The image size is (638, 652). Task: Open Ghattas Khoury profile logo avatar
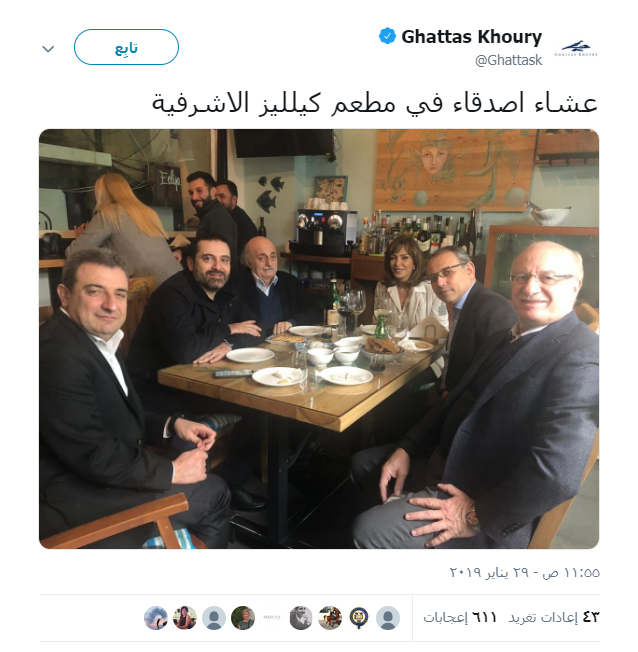[576, 48]
